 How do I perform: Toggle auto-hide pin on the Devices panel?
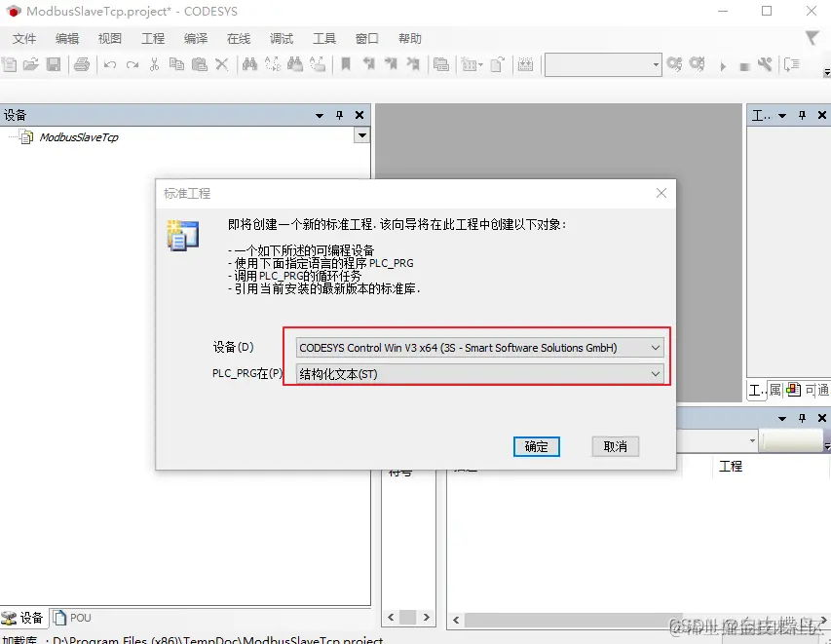[338, 114]
